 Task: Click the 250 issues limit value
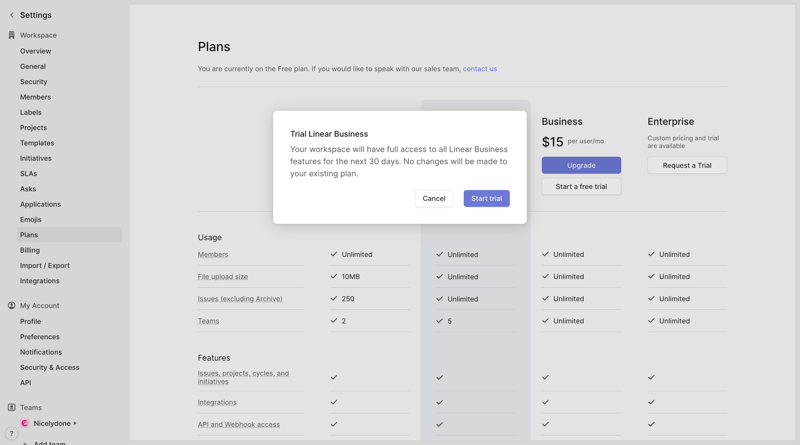348,299
